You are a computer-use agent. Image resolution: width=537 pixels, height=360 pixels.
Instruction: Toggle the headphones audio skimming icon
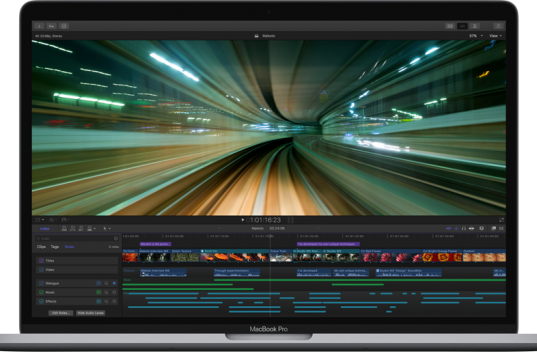pyautogui.click(x=464, y=228)
